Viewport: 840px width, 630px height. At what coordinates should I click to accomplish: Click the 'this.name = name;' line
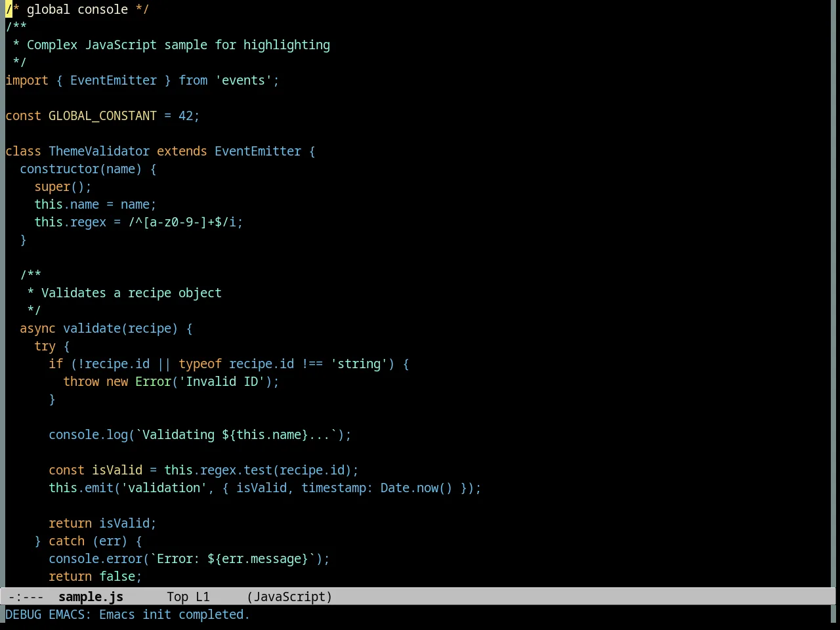[x=95, y=204]
